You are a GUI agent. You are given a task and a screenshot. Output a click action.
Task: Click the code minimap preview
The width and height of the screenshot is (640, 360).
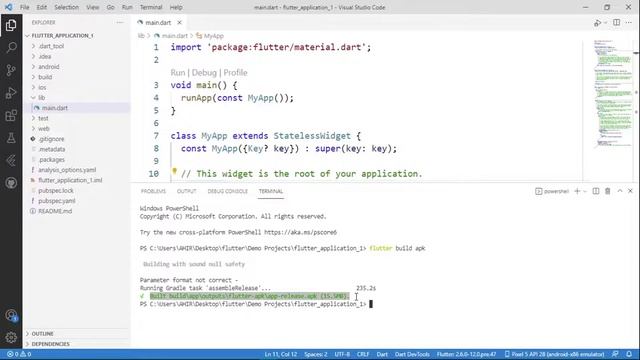click(612, 94)
